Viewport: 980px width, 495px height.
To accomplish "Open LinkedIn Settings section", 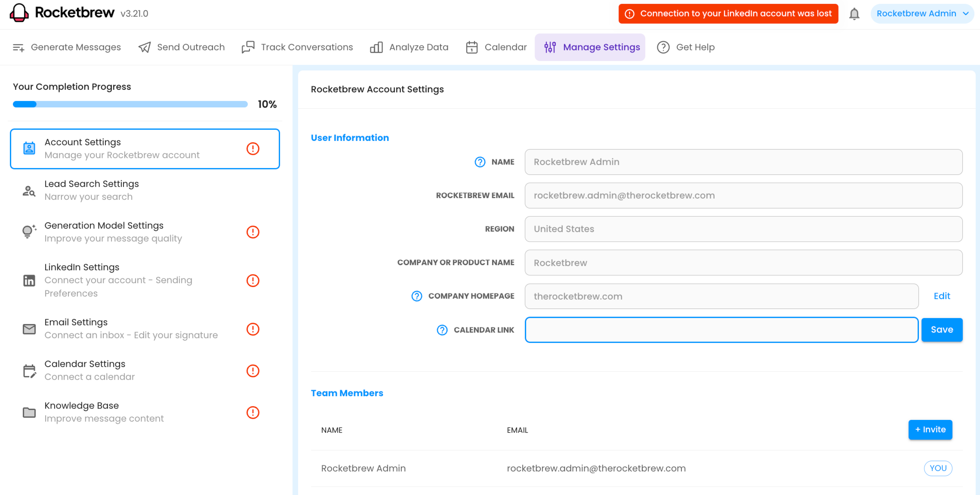I will 145,280.
